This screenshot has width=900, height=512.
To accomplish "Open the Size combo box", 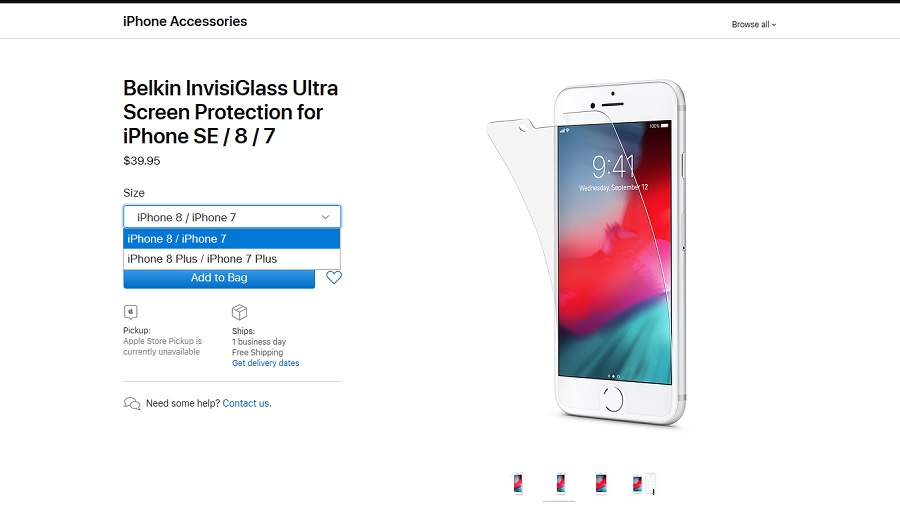I will pos(232,217).
